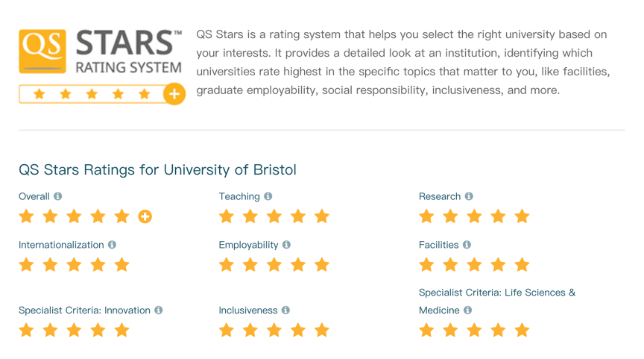Click the Teaching rating label

pyautogui.click(x=239, y=196)
